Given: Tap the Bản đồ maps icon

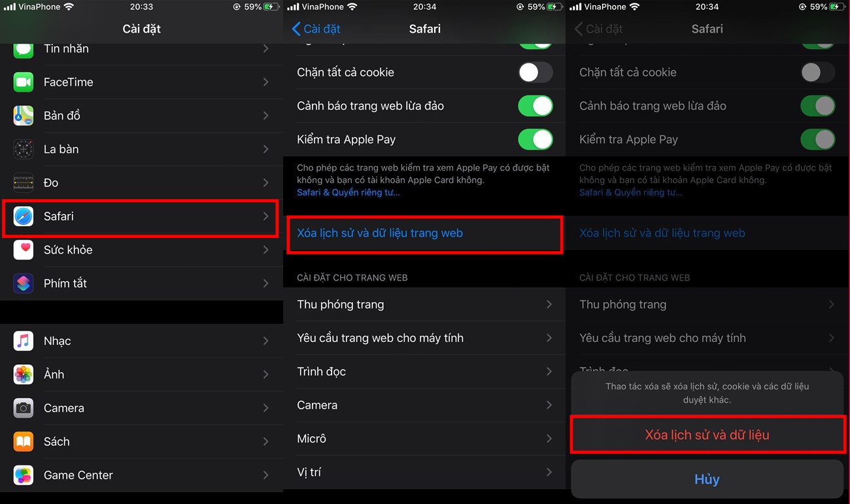Looking at the screenshot, I should [24, 116].
